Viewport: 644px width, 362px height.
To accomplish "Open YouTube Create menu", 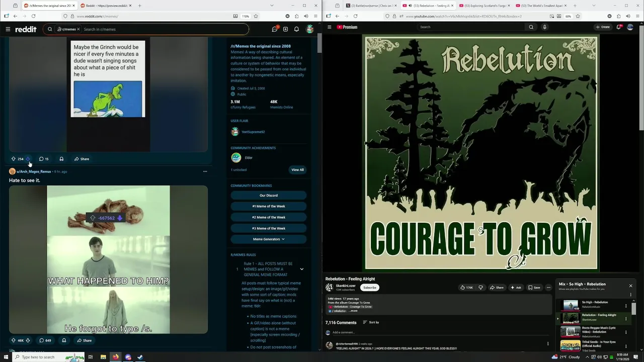I will pyautogui.click(x=603, y=27).
